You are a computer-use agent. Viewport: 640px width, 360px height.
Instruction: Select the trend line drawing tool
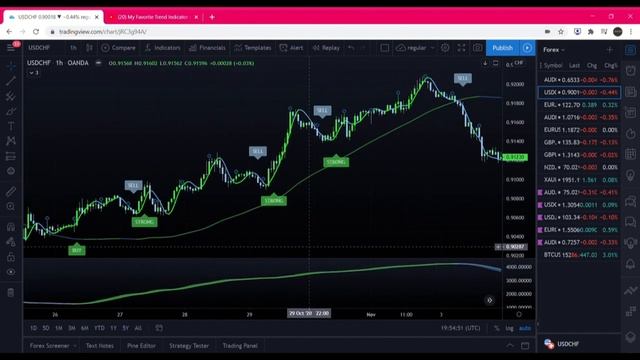click(11, 81)
